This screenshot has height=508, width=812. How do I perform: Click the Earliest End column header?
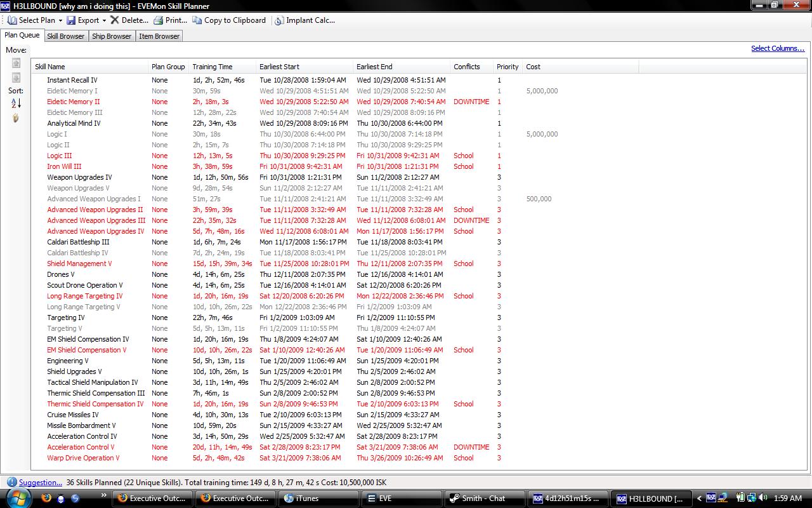pyautogui.click(x=402, y=67)
